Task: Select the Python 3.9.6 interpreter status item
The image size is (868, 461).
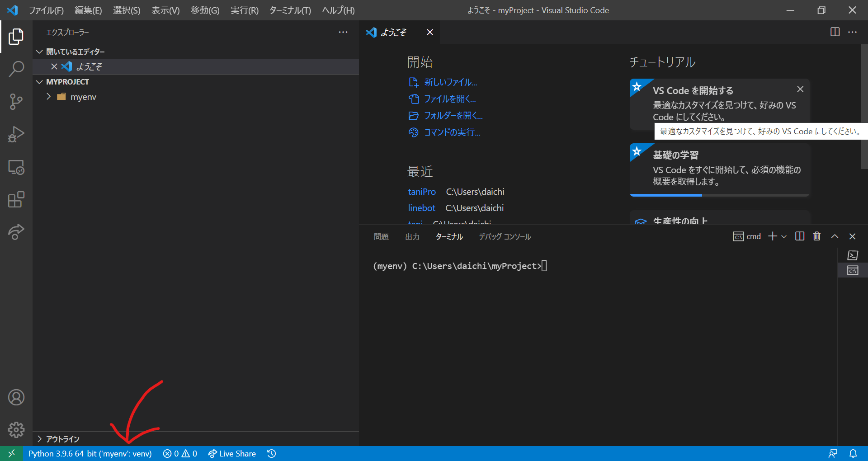Action: pos(90,453)
